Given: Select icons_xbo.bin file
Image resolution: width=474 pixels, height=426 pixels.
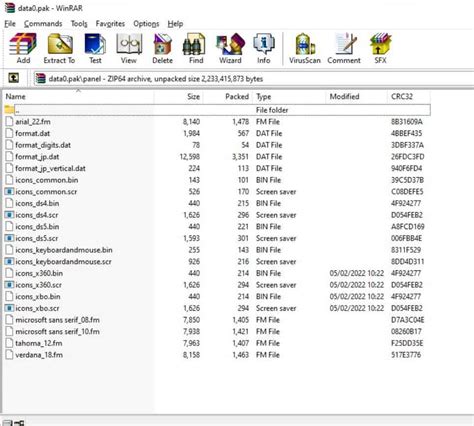Looking at the screenshot, I should (38, 297).
